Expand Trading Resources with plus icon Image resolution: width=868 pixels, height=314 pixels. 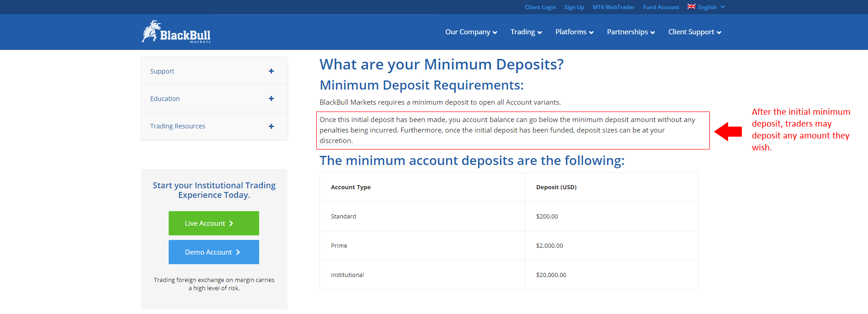click(271, 127)
